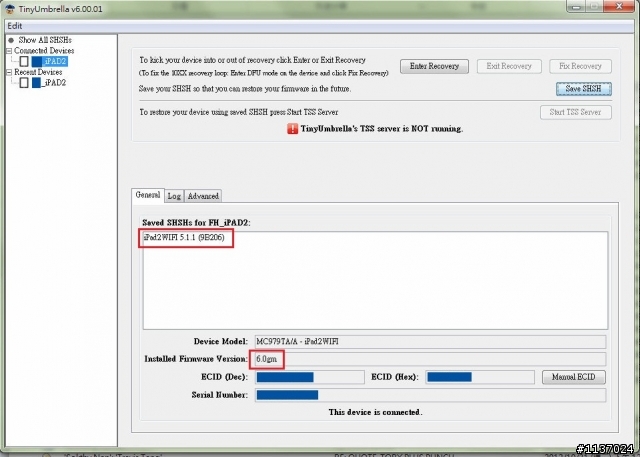Screen dimensions: 640x457
Task: Switch to the Log tab
Action: click(174, 196)
